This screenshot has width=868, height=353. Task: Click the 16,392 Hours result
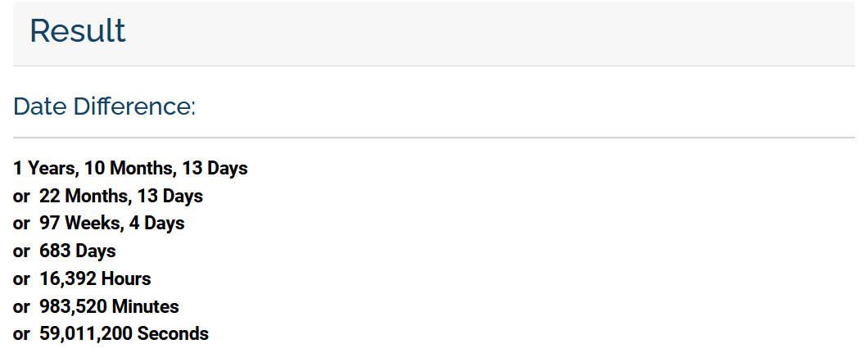coord(95,278)
